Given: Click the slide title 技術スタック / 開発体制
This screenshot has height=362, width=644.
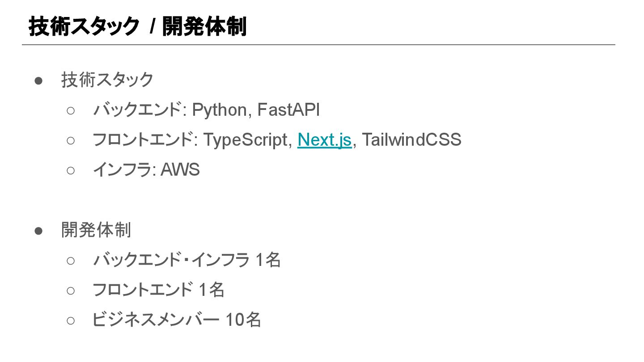Looking at the screenshot, I should 138,26.
